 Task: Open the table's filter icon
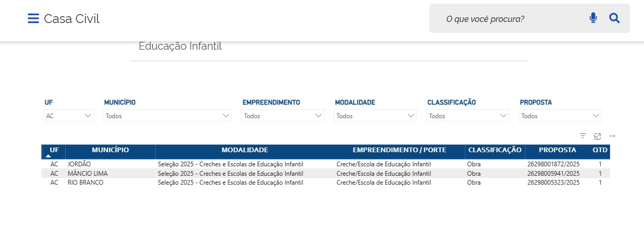[x=583, y=136]
